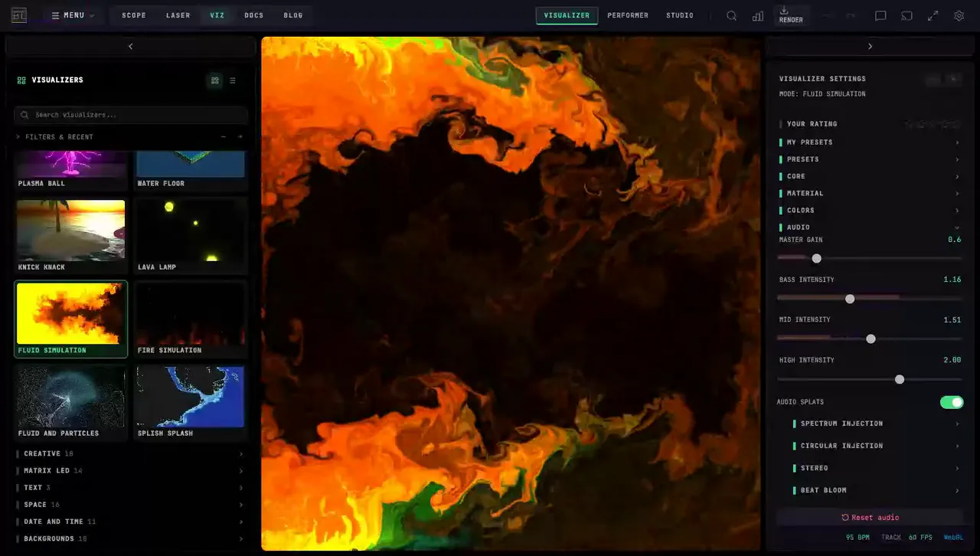
Task: Expand the Core settings section
Action: click(870, 176)
